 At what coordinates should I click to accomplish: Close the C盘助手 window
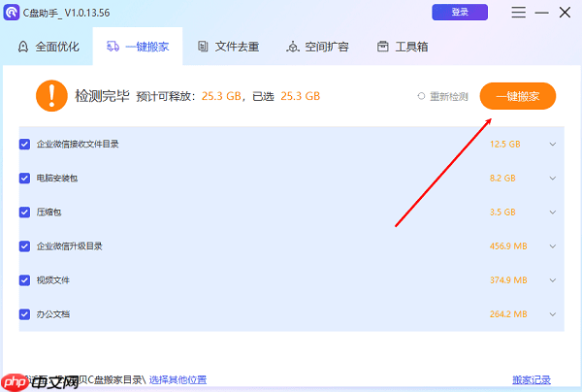pyautogui.click(x=565, y=13)
